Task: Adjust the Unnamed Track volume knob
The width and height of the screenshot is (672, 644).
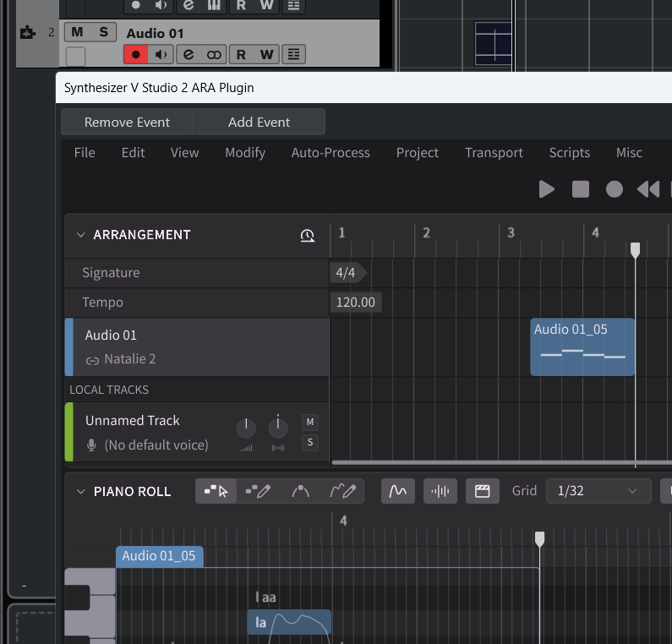Action: (x=246, y=428)
